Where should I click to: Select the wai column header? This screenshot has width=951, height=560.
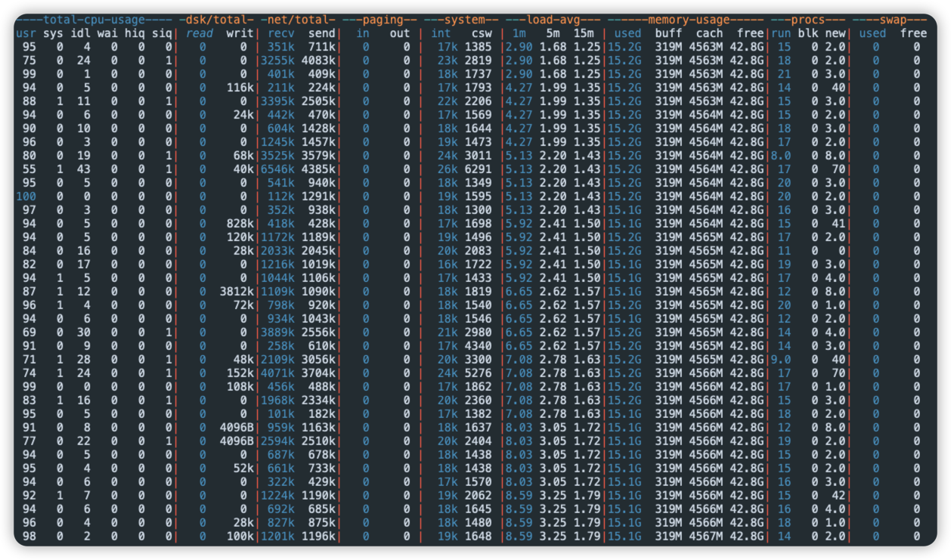pos(107,33)
